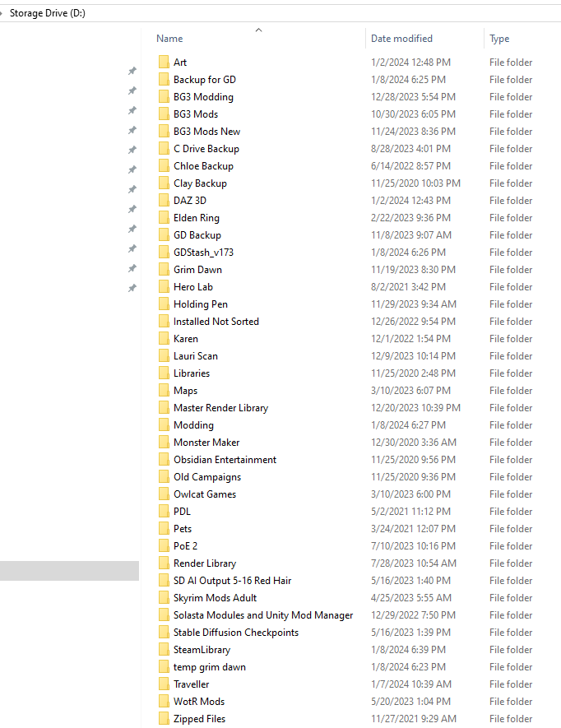Viewport: 561px width, 728px height.
Task: Sort files by Type column header
Action: [x=499, y=39]
